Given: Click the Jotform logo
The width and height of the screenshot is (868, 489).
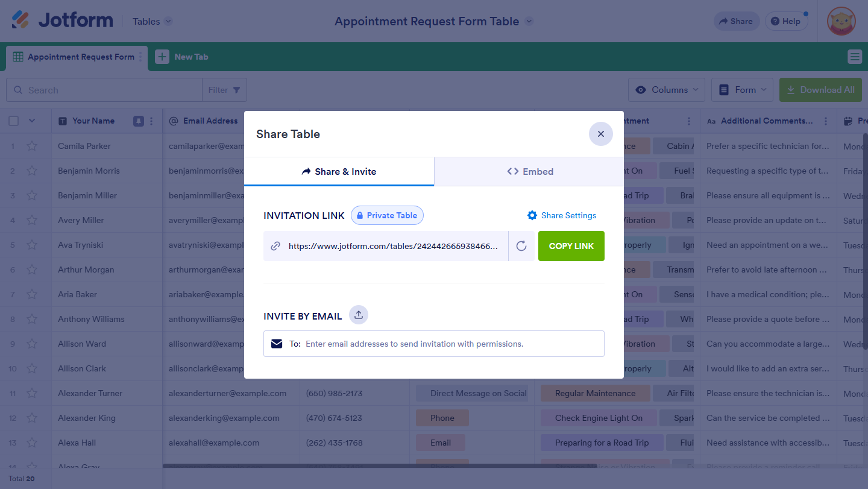Looking at the screenshot, I should [63, 21].
